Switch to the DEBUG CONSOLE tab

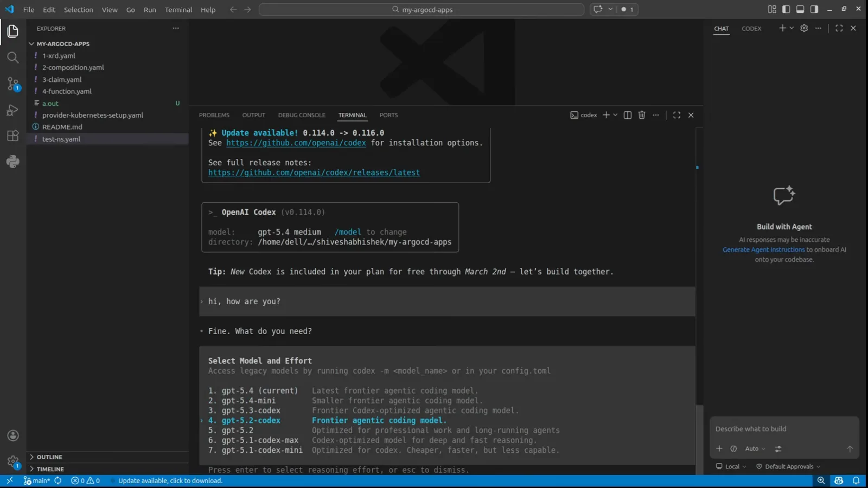[x=302, y=115]
